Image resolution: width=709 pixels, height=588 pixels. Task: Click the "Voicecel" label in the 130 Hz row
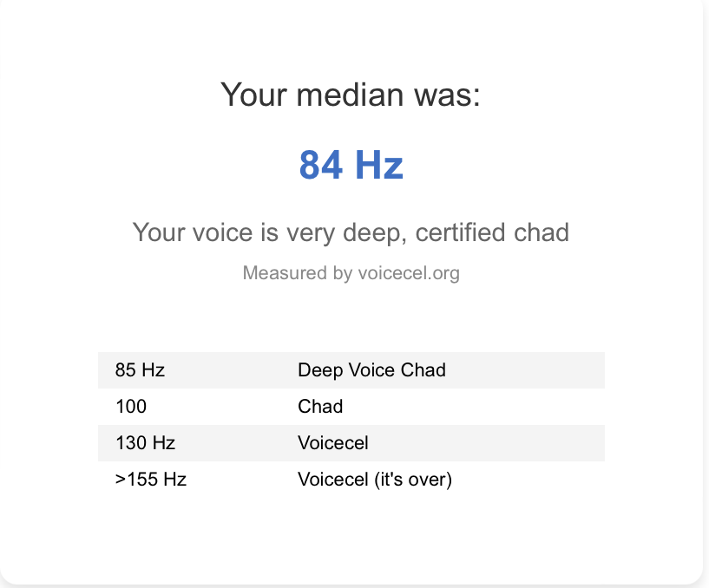(x=333, y=443)
